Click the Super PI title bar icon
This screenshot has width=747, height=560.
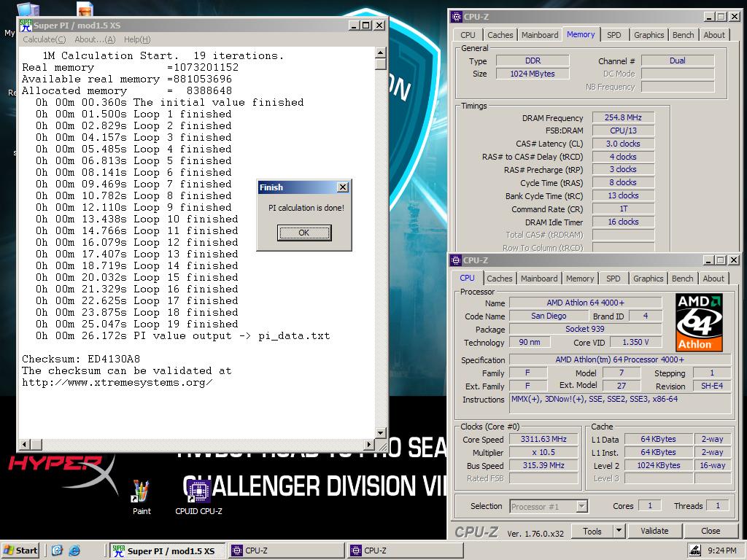(26, 26)
